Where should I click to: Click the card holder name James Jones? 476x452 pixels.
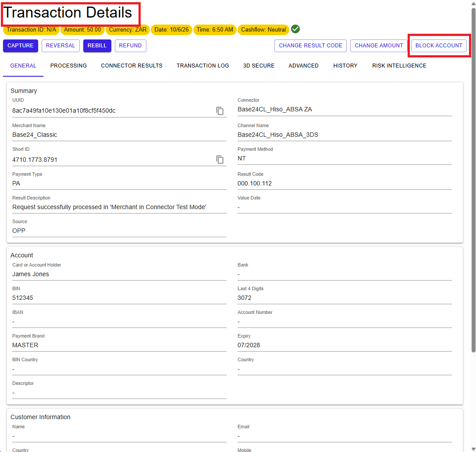click(31, 274)
